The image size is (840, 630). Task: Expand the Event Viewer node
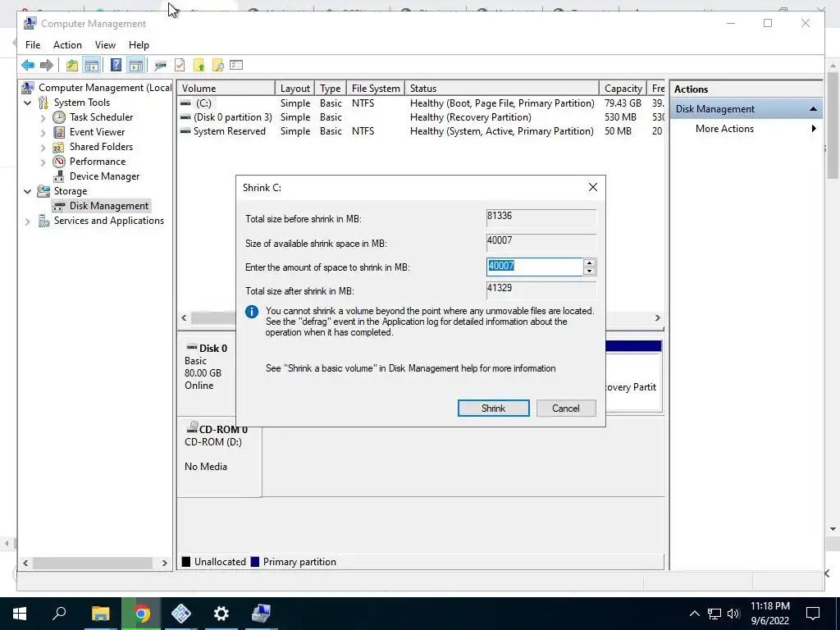(43, 132)
